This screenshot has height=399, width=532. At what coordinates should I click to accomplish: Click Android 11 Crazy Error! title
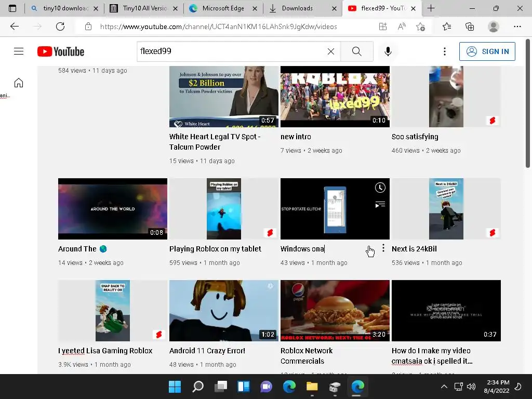[x=207, y=351]
